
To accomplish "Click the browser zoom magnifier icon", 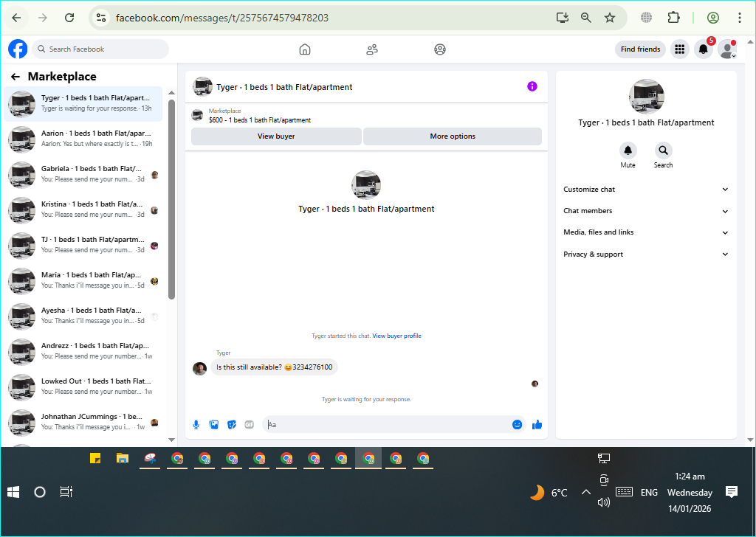I will 585,18.
